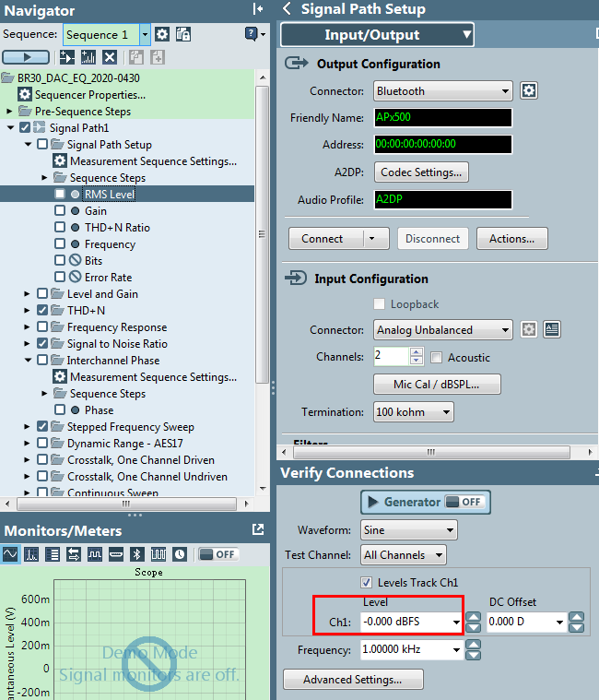
Task: Increase Channels count with spinner up
Action: point(417,352)
